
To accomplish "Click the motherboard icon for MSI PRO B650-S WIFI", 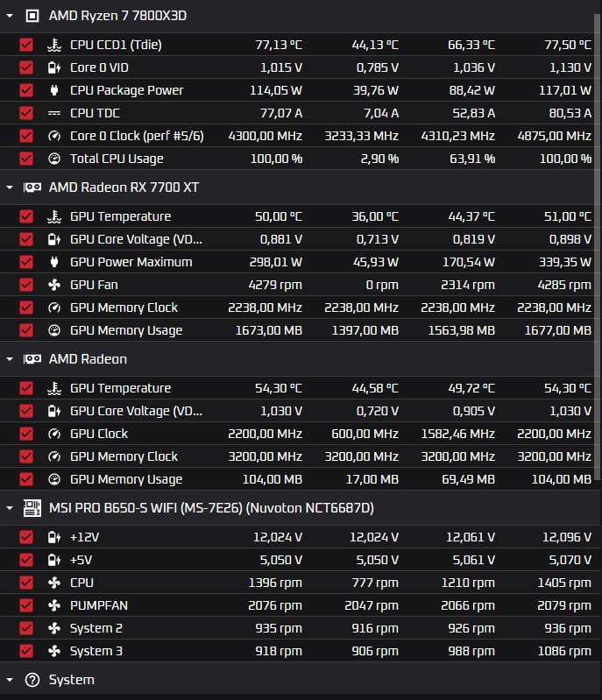I will (32, 508).
